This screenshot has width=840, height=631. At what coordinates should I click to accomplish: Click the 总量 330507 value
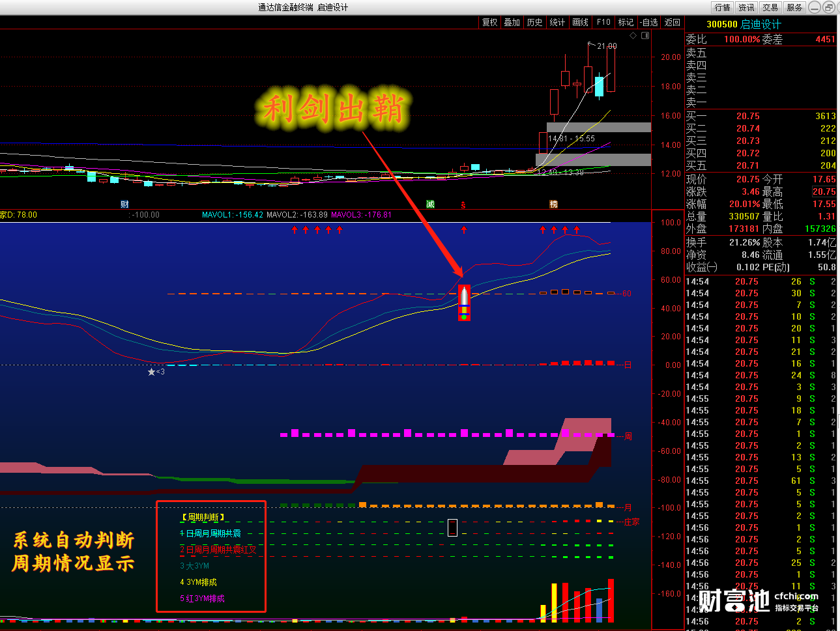[744, 216]
